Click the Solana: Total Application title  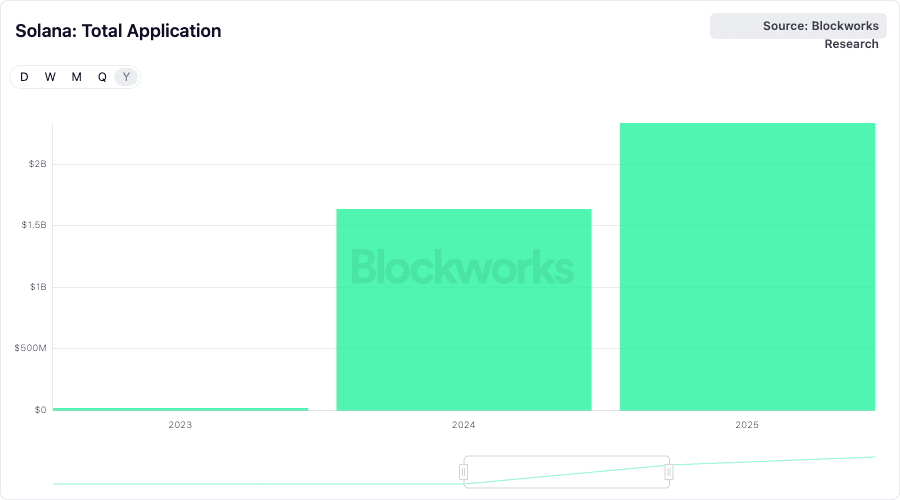[118, 31]
